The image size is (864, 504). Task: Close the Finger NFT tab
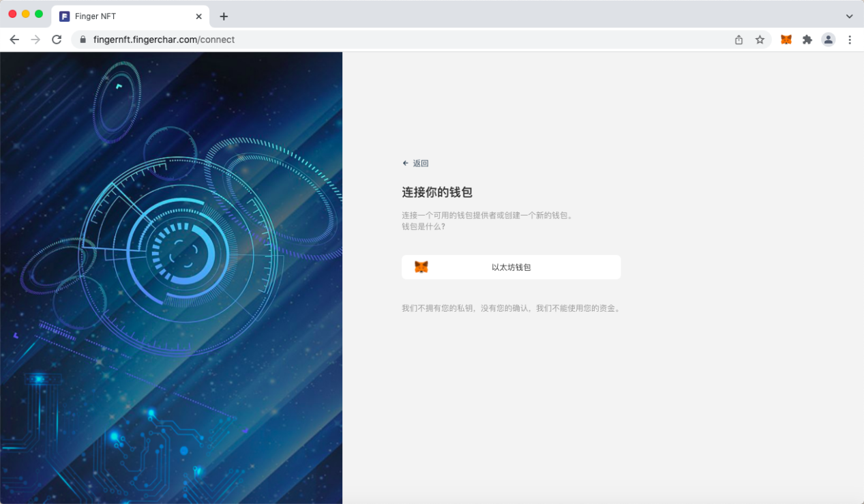[198, 16]
